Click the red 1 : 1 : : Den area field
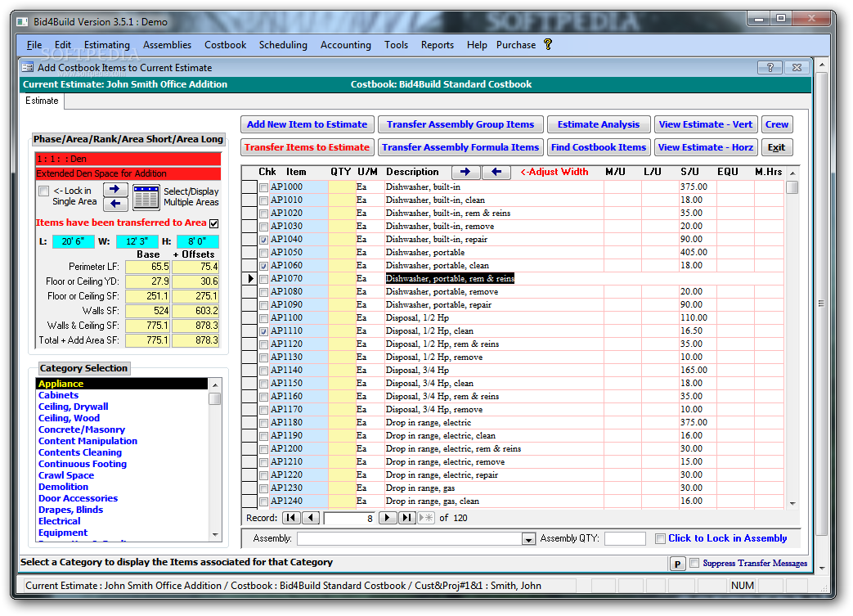The height and width of the screenshot is (616, 853). (x=128, y=159)
